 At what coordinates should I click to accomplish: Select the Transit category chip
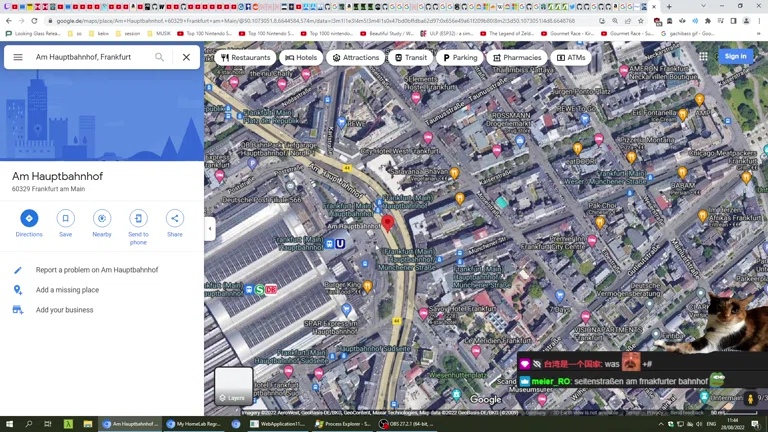click(410, 58)
